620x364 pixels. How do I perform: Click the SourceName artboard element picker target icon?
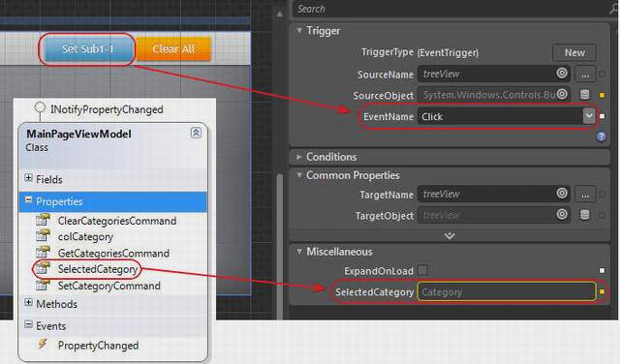pyautogui.click(x=562, y=74)
